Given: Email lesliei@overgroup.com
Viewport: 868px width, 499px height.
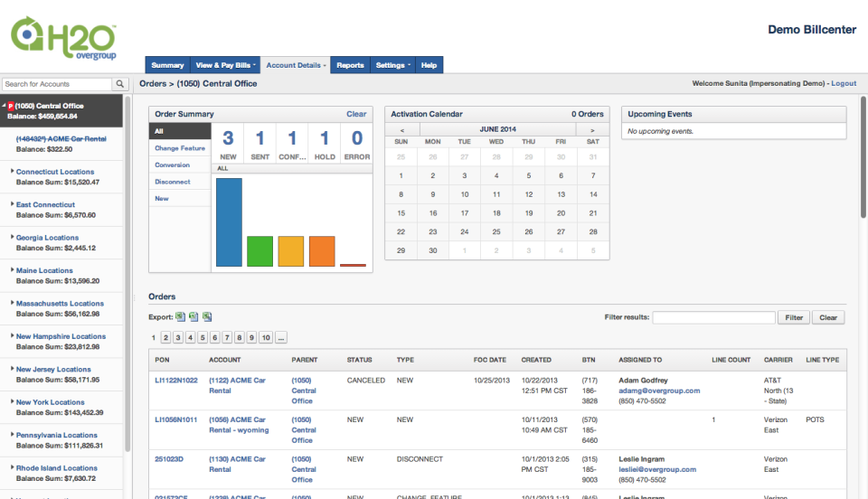Looking at the screenshot, I should pos(657,470).
